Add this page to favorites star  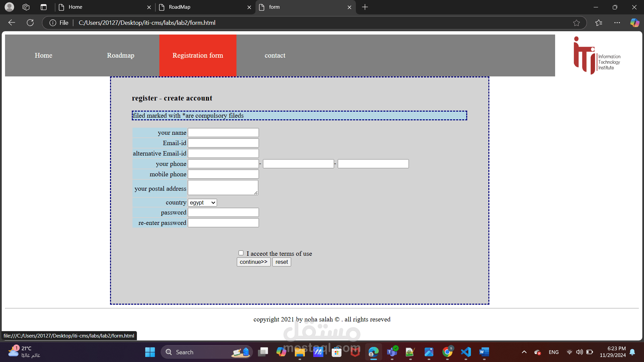coord(576,23)
